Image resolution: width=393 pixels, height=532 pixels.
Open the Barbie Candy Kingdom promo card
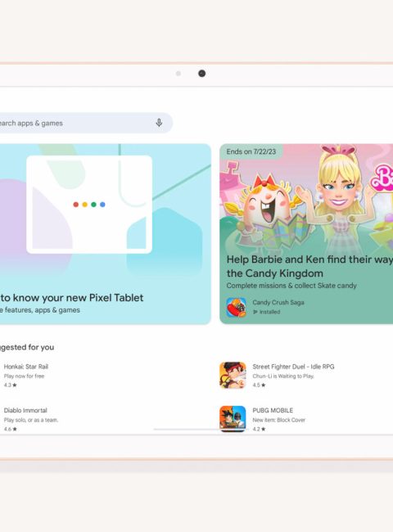[306, 234]
